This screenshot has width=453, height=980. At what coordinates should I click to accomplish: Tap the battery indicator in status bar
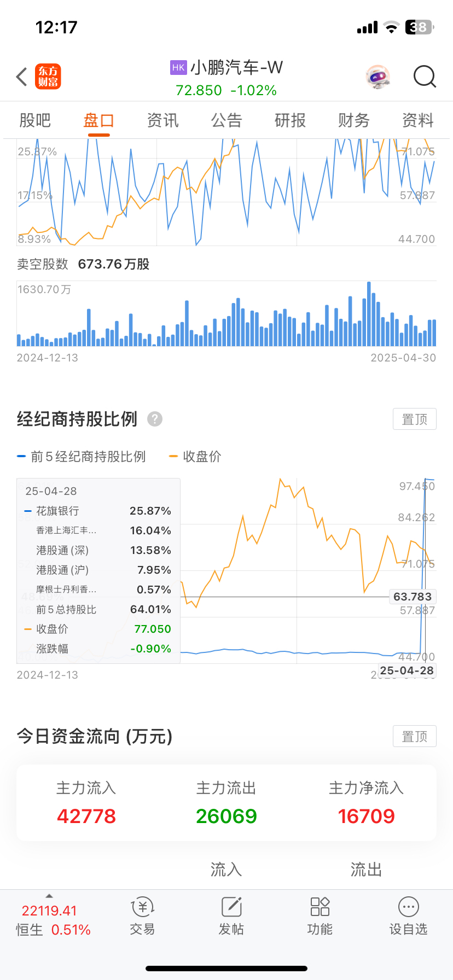420,27
